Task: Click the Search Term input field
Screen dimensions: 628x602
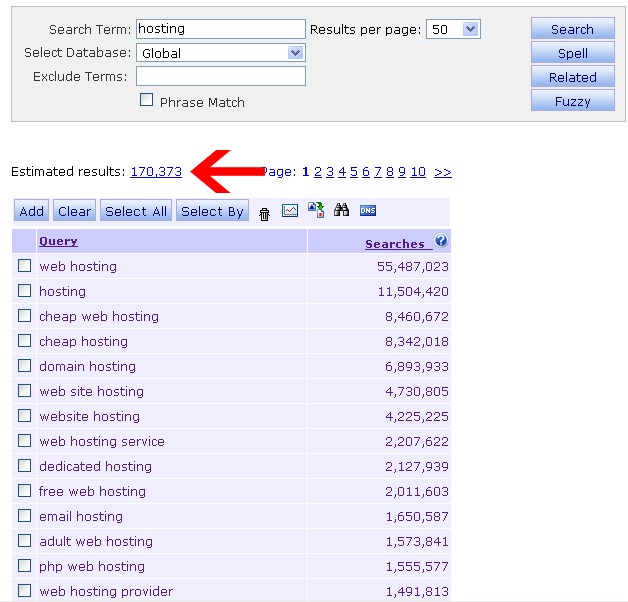Action: [221, 29]
